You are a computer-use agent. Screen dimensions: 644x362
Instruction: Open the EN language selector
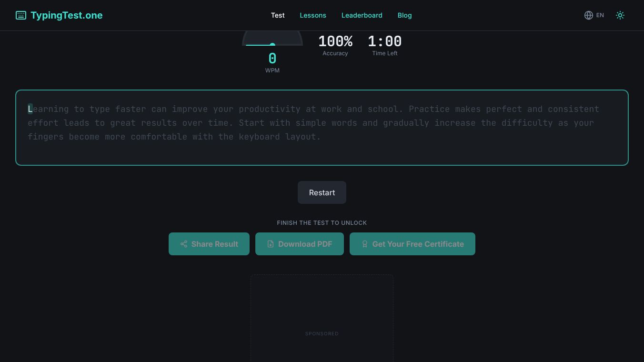tap(594, 15)
